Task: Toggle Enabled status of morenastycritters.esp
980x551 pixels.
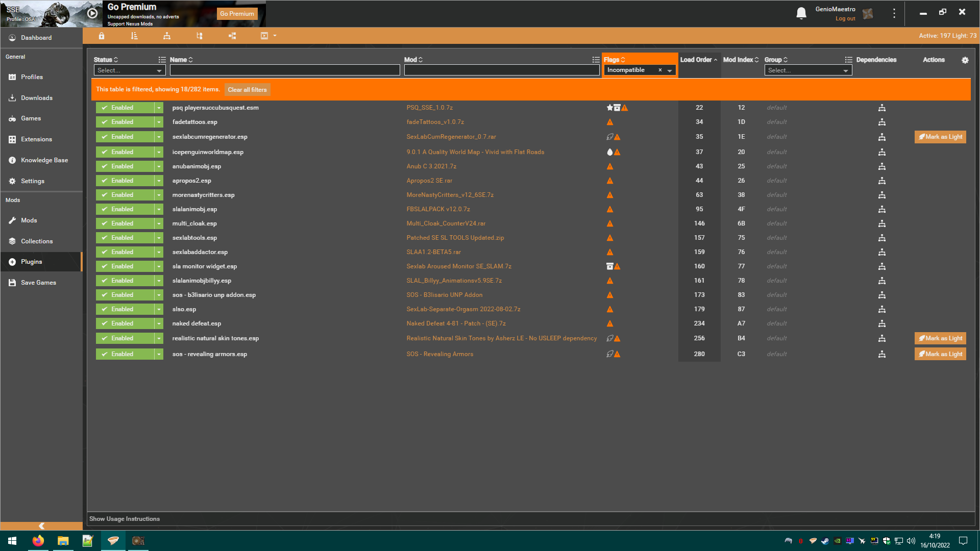Action: tap(125, 195)
